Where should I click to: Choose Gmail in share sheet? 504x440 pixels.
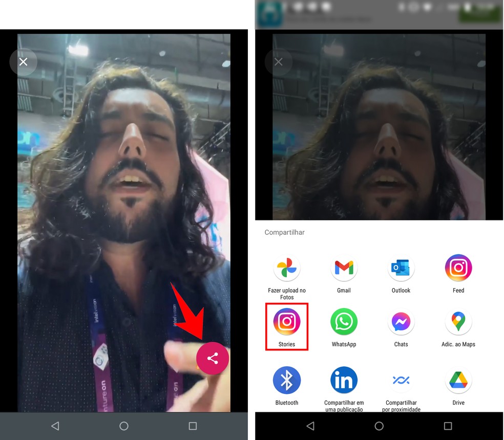344,274
